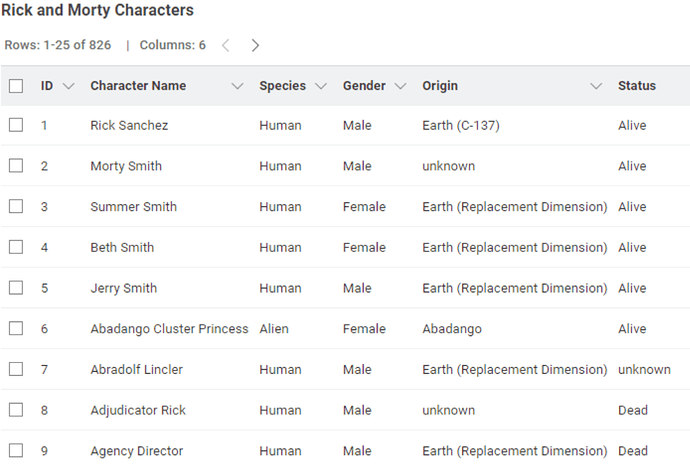
Task: Select the checkbox for Rick Sanchez row
Action: (16, 125)
